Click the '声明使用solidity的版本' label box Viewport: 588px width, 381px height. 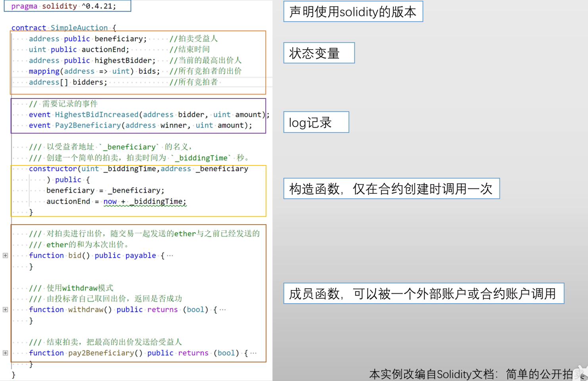coord(353,12)
